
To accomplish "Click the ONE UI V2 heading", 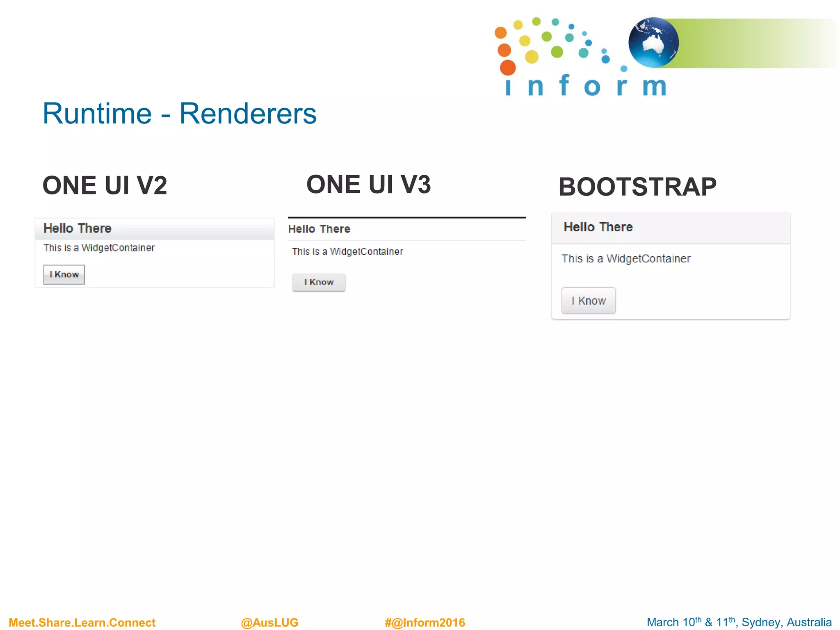I will (105, 185).
